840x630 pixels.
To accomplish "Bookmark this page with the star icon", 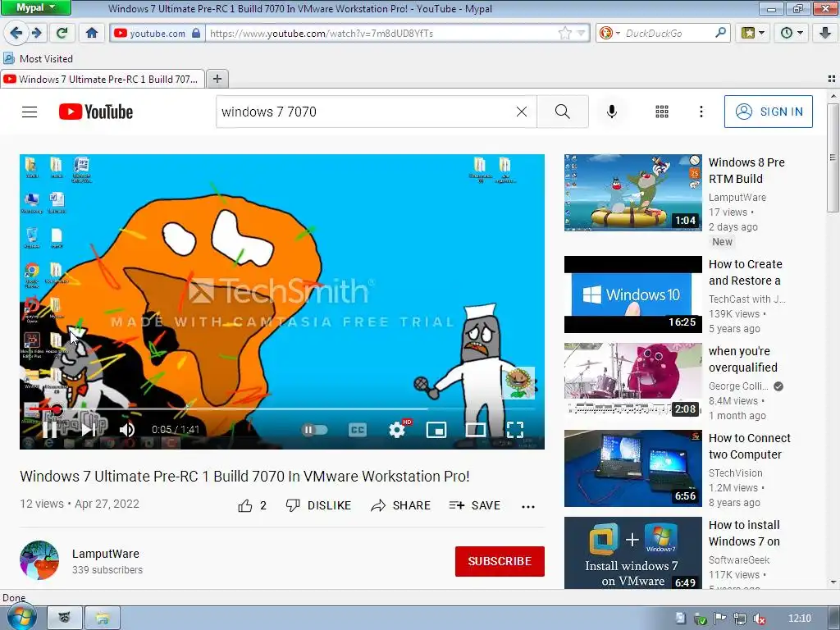I will pyautogui.click(x=564, y=33).
